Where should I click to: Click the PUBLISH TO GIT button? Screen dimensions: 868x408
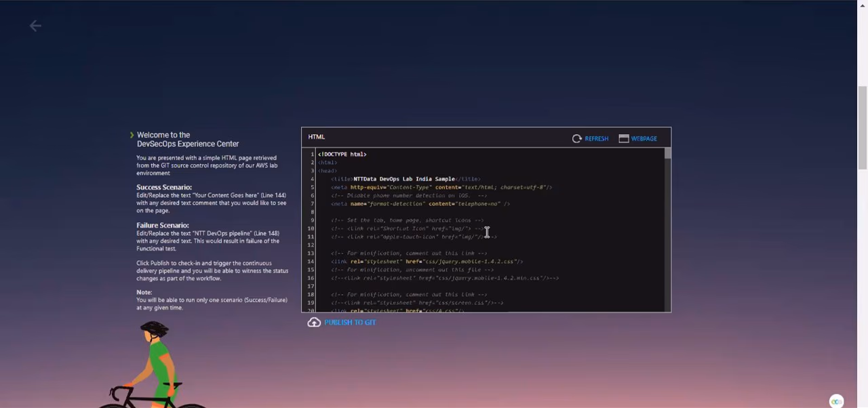point(350,322)
